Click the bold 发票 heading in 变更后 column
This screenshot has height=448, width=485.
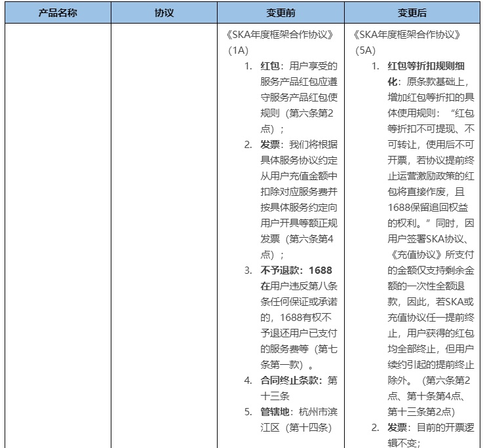point(397,428)
